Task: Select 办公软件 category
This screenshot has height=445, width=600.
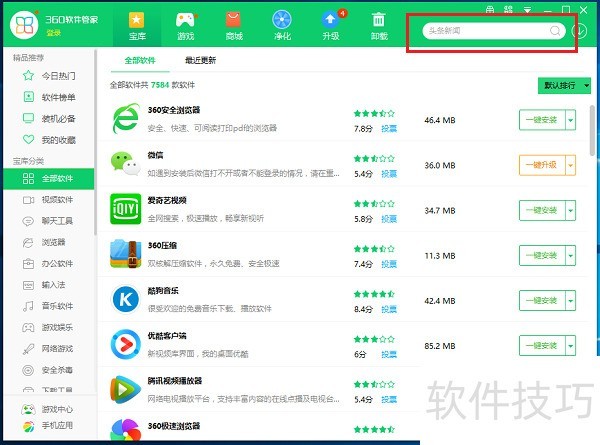Action: [49, 264]
